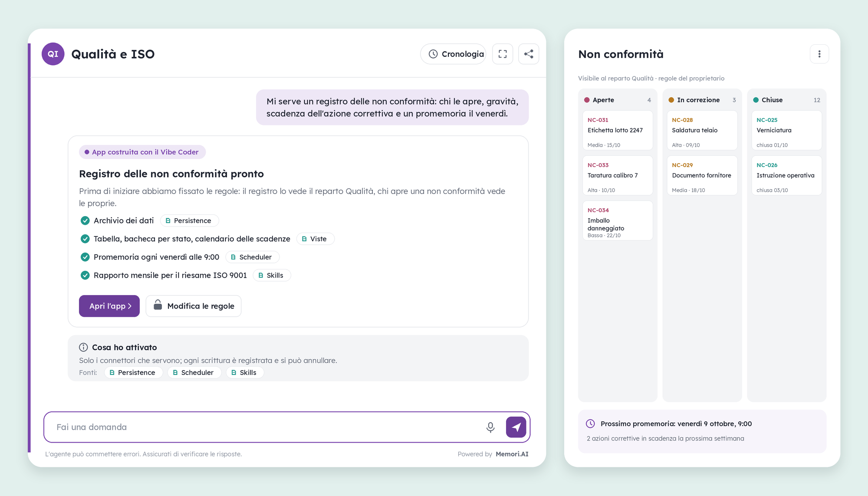Open the Cronologia history button

click(x=453, y=54)
